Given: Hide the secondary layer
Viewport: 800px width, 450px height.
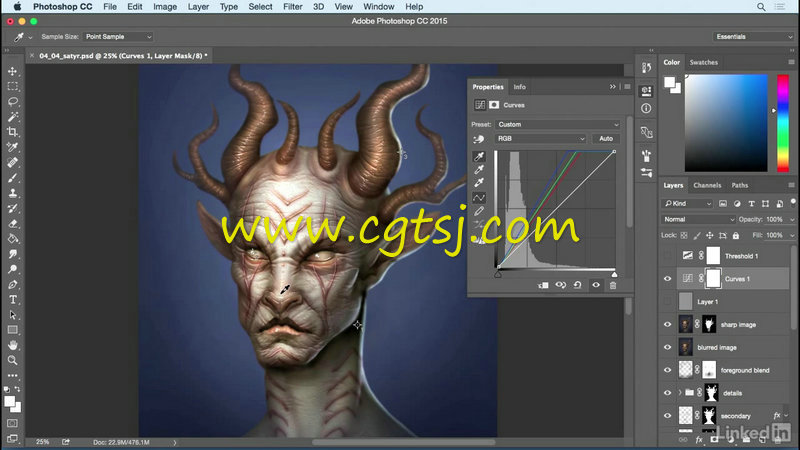Looking at the screenshot, I should click(667, 416).
